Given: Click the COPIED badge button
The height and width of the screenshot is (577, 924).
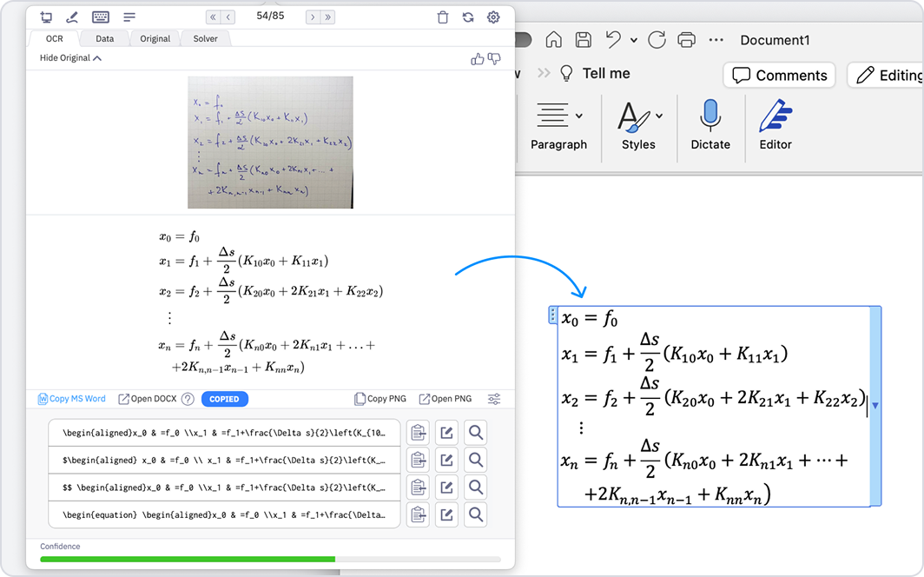Looking at the screenshot, I should coord(225,399).
